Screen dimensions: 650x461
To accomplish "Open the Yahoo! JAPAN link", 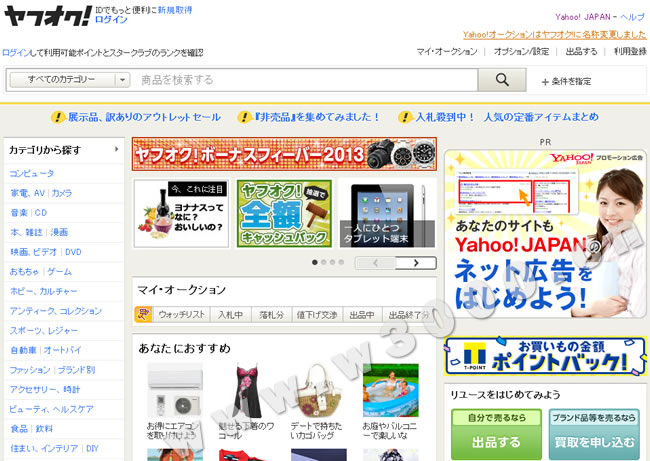I will coord(583,17).
